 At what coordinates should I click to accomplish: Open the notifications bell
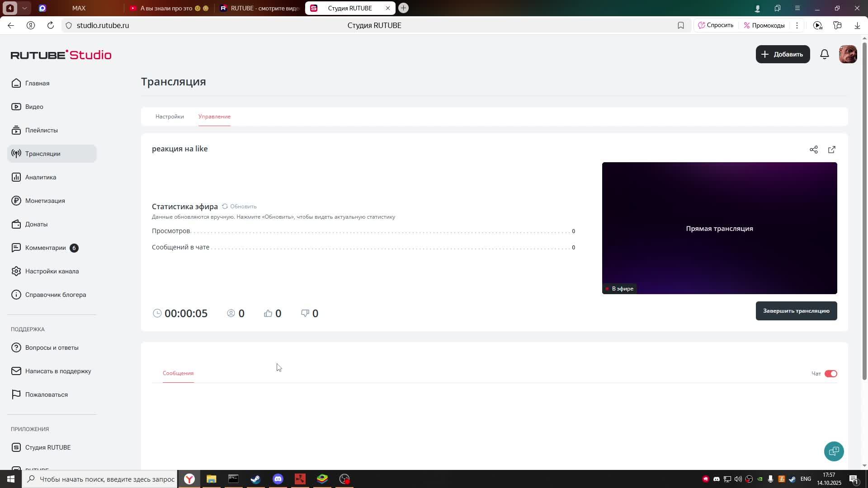coord(825,54)
